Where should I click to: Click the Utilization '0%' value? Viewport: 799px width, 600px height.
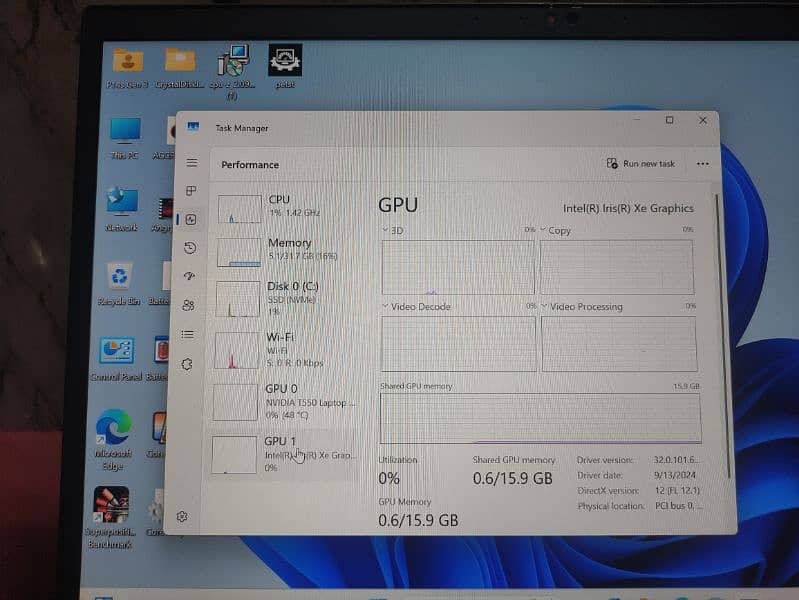coord(389,478)
